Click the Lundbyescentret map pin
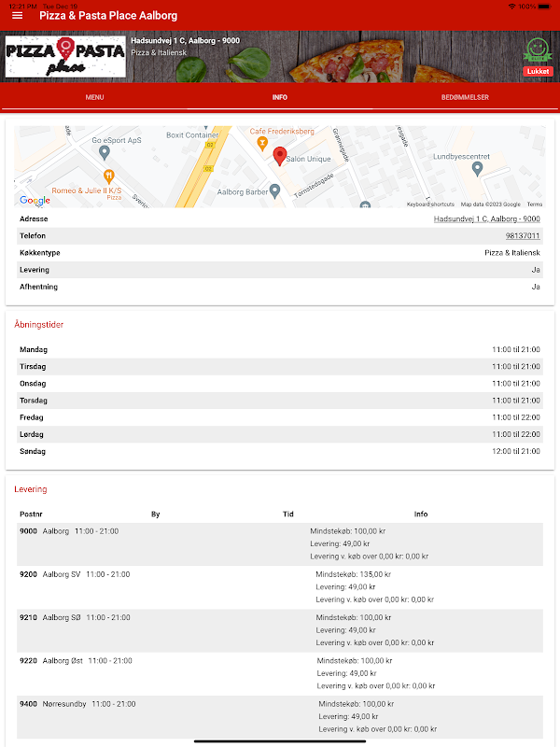 pyautogui.click(x=477, y=168)
